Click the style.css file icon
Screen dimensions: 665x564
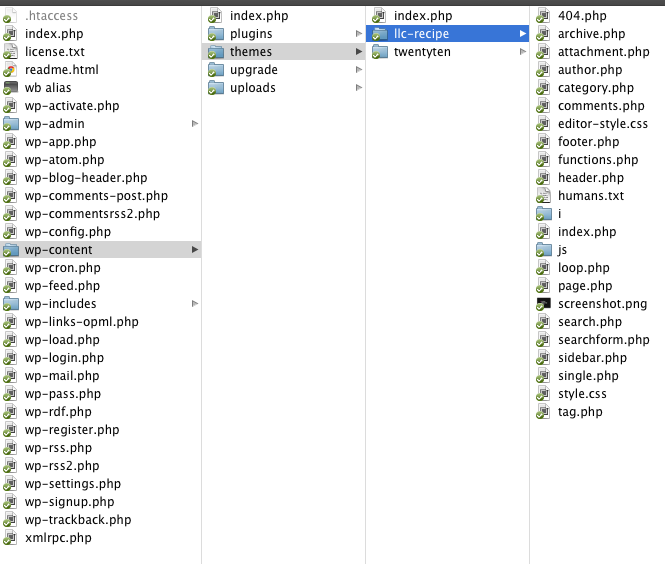point(543,394)
